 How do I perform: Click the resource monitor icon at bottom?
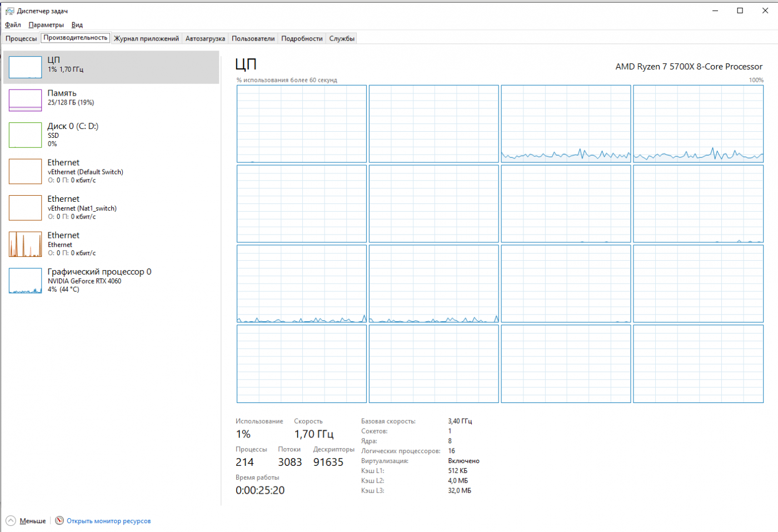(x=59, y=521)
